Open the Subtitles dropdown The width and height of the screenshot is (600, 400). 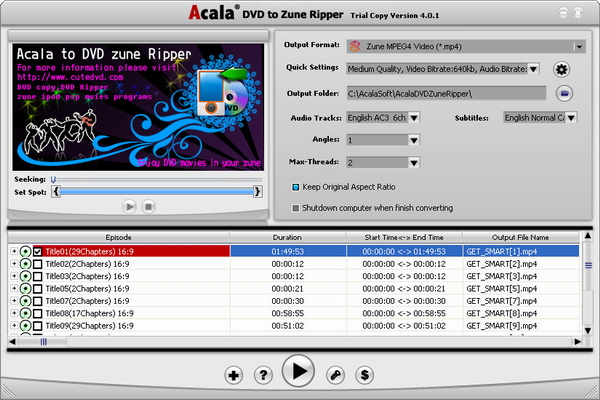571,118
